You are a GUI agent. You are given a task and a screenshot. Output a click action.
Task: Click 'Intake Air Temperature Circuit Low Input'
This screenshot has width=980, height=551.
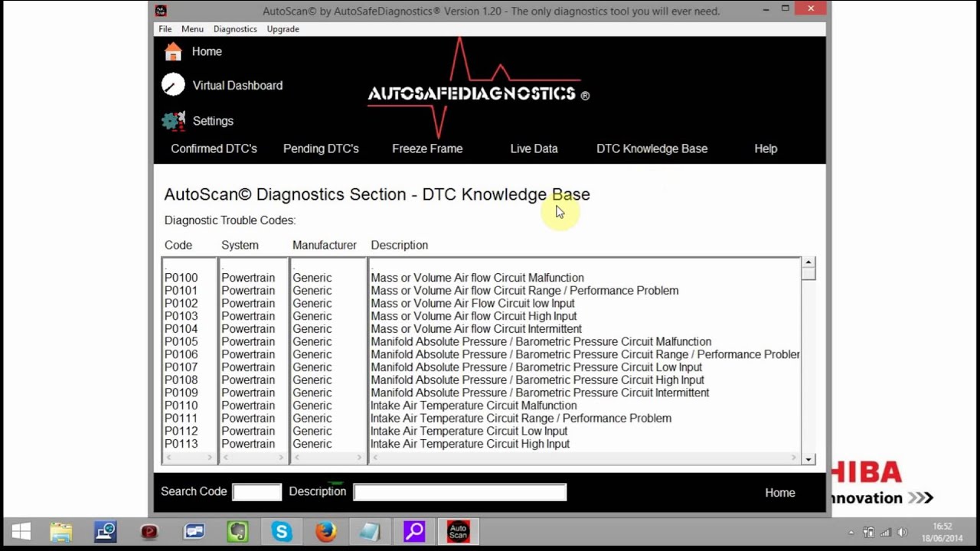[x=469, y=431]
